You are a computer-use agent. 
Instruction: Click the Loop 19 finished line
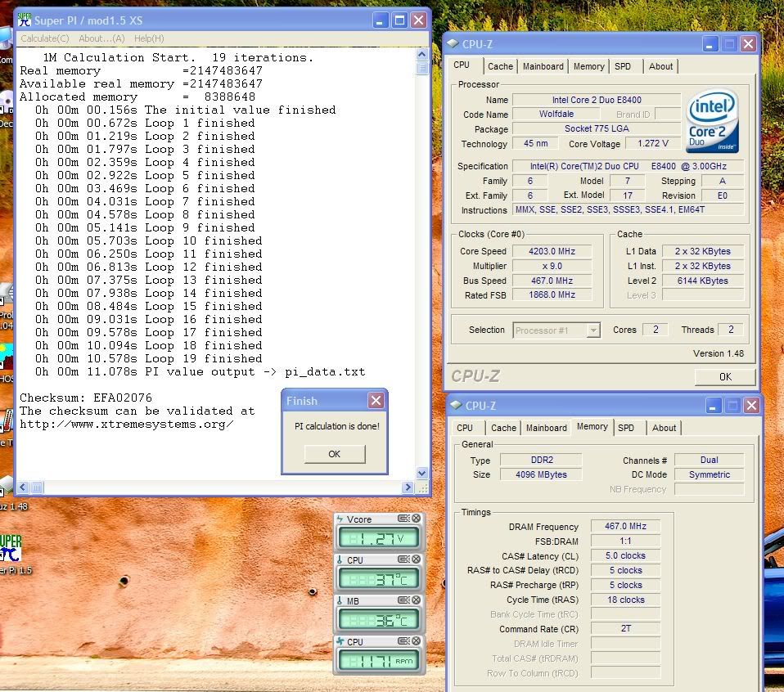pos(148,358)
